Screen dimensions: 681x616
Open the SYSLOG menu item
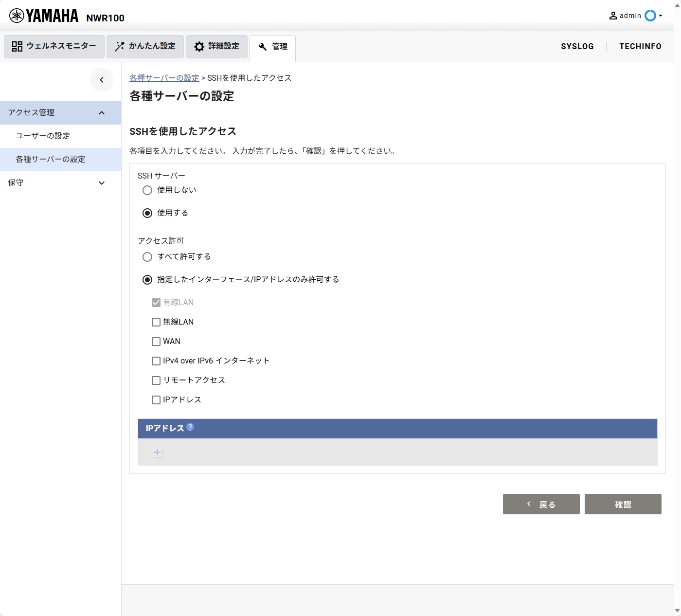[x=577, y=46]
